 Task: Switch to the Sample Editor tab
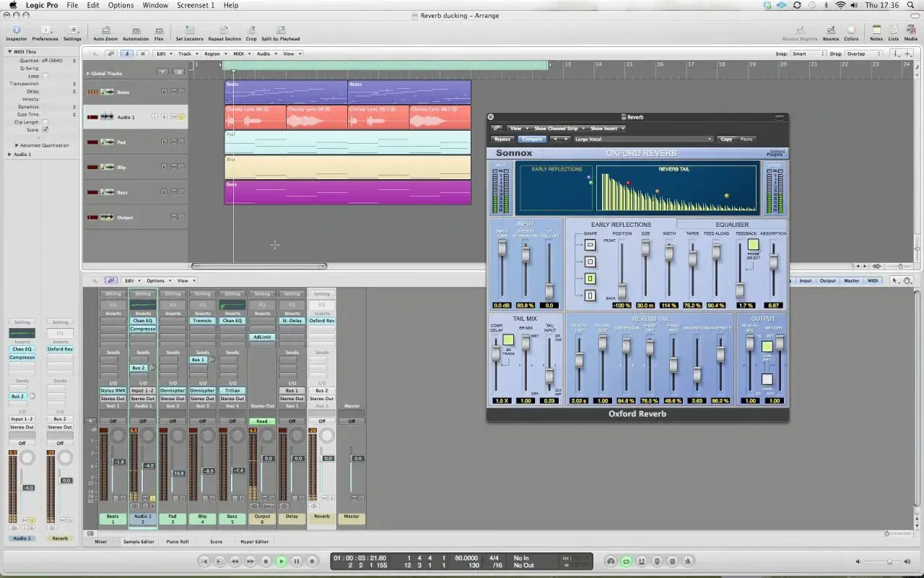139,541
